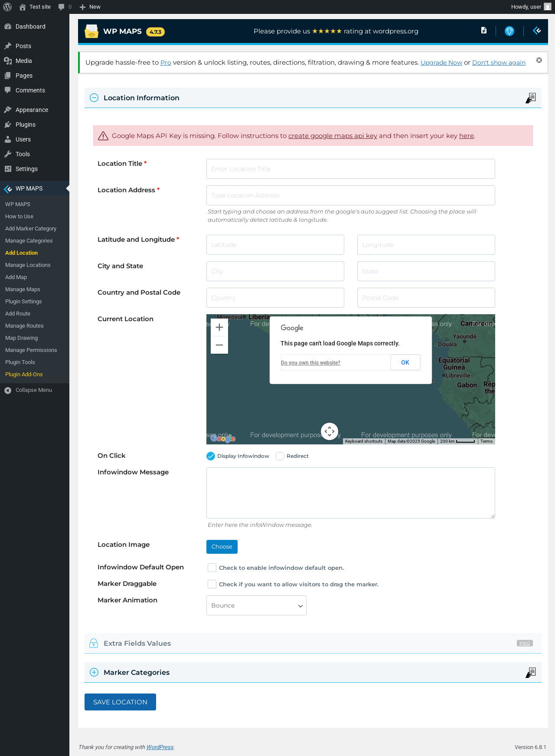The image size is (555, 756).
Task: Zoom in on the map
Action: 219,328
